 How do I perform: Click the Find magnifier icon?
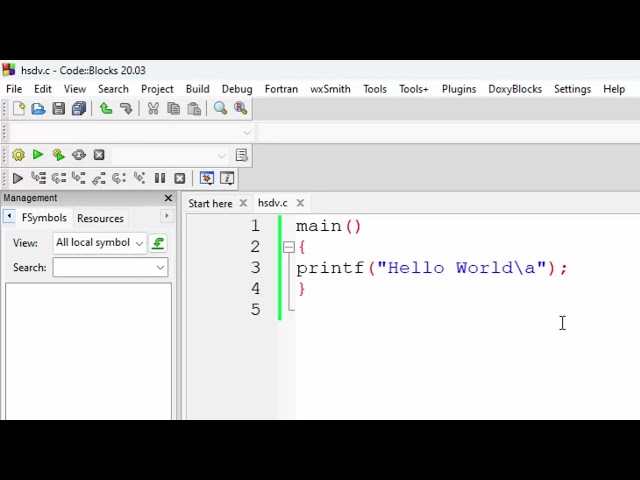tap(220, 109)
